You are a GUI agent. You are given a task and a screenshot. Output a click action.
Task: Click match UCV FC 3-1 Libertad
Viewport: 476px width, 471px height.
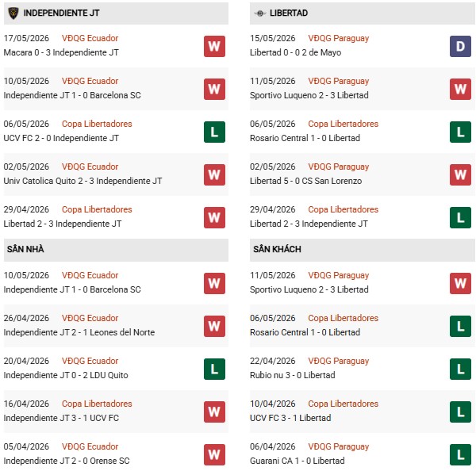pyautogui.click(x=290, y=418)
